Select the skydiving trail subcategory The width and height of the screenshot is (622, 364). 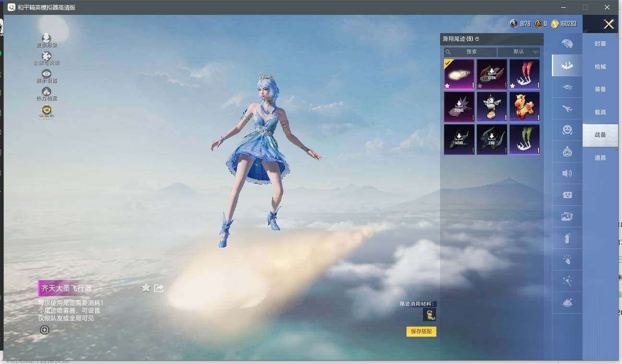[567, 65]
